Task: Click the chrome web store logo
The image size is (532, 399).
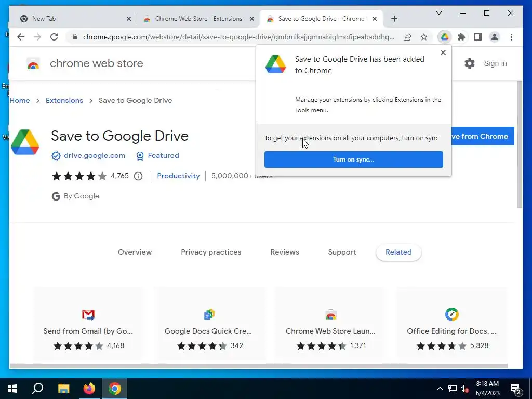Action: click(85, 63)
